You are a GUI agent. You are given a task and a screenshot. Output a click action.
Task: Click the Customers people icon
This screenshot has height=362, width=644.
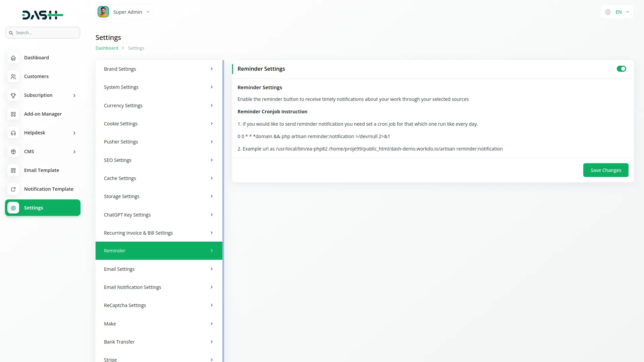pyautogui.click(x=13, y=77)
